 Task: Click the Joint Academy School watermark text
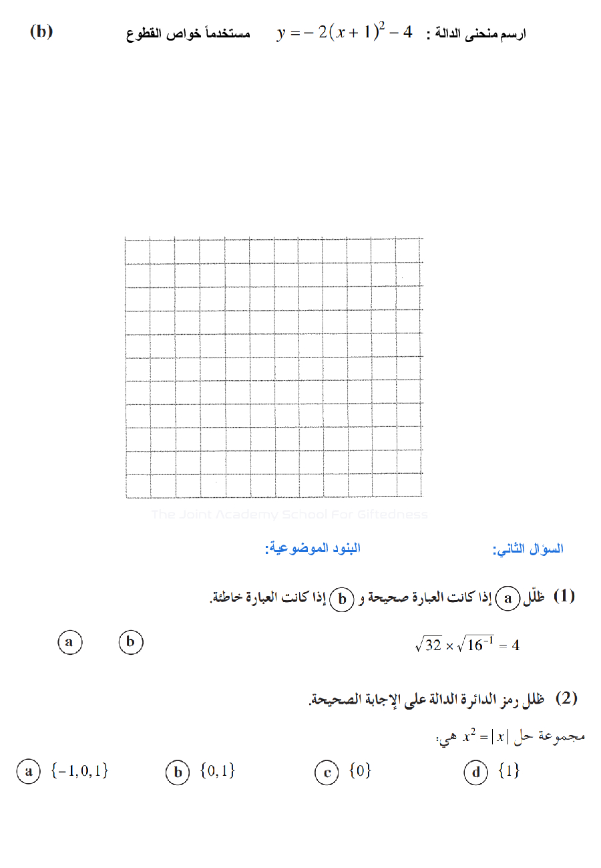pyautogui.click(x=289, y=514)
